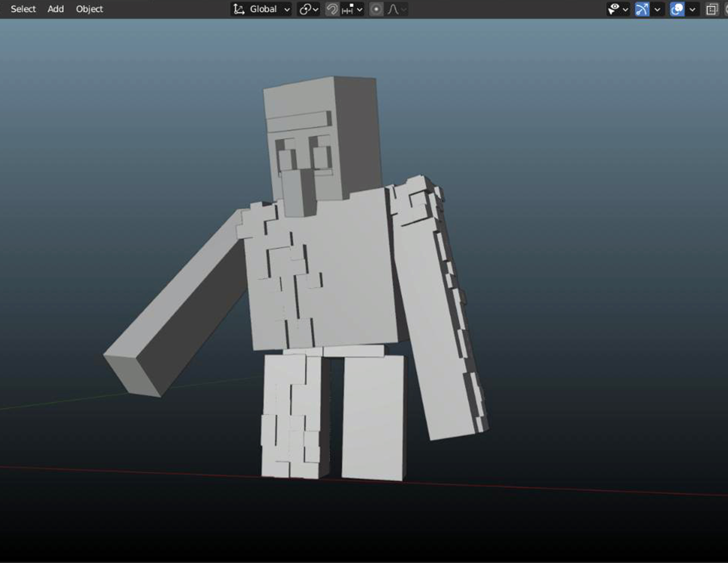This screenshot has width=728, height=563.
Task: Open the Global transform orientation dropdown
Action: (261, 9)
